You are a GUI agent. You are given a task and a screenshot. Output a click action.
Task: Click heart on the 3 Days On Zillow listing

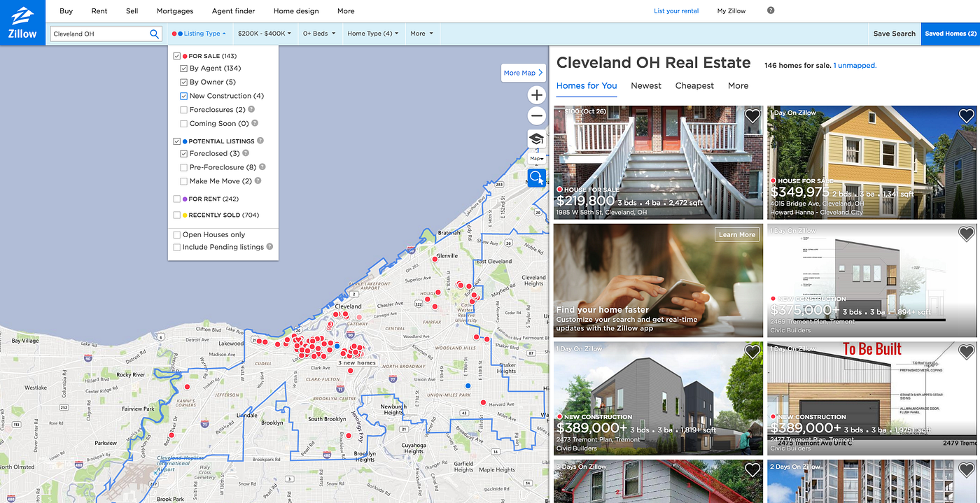click(x=752, y=470)
